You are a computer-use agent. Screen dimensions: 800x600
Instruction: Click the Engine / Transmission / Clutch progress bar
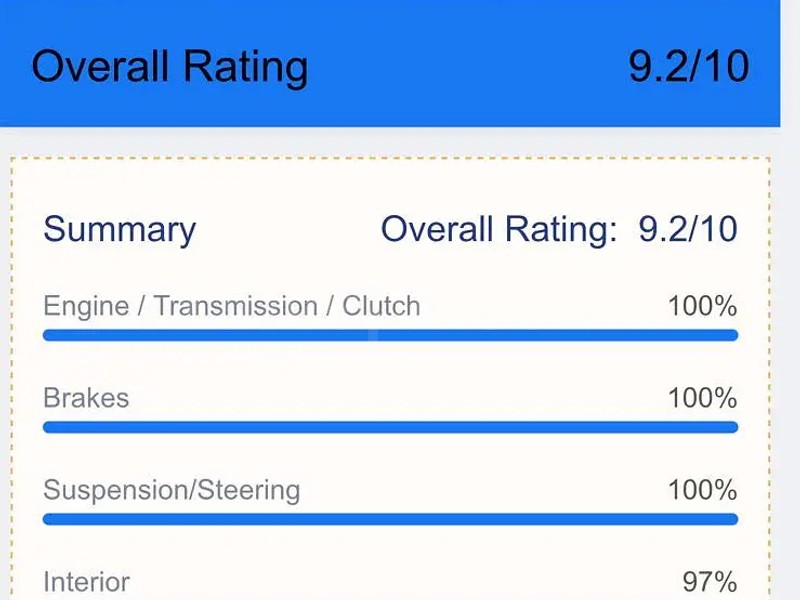[x=390, y=336]
